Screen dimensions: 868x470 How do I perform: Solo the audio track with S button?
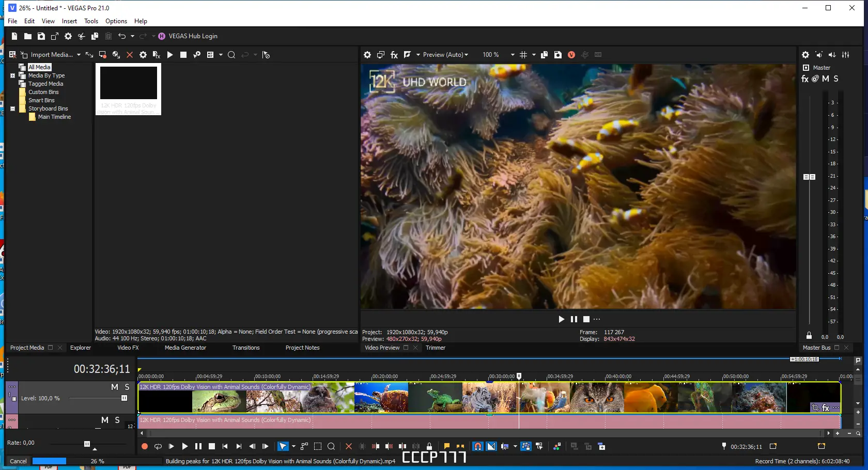coord(117,420)
